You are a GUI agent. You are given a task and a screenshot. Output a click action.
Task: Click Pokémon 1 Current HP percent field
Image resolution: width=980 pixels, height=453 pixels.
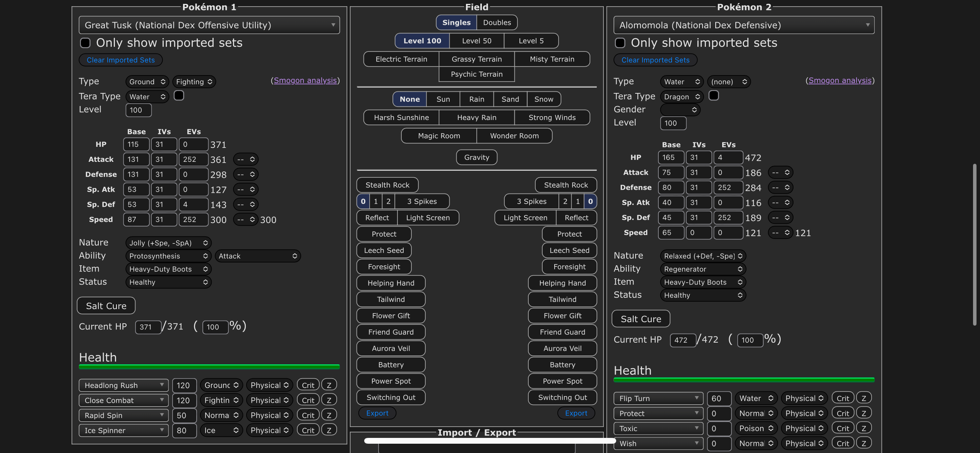[x=215, y=327]
